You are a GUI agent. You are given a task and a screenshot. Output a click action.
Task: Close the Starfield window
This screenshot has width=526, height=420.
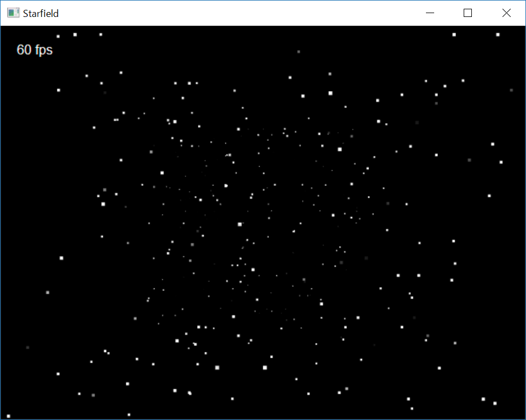(506, 13)
